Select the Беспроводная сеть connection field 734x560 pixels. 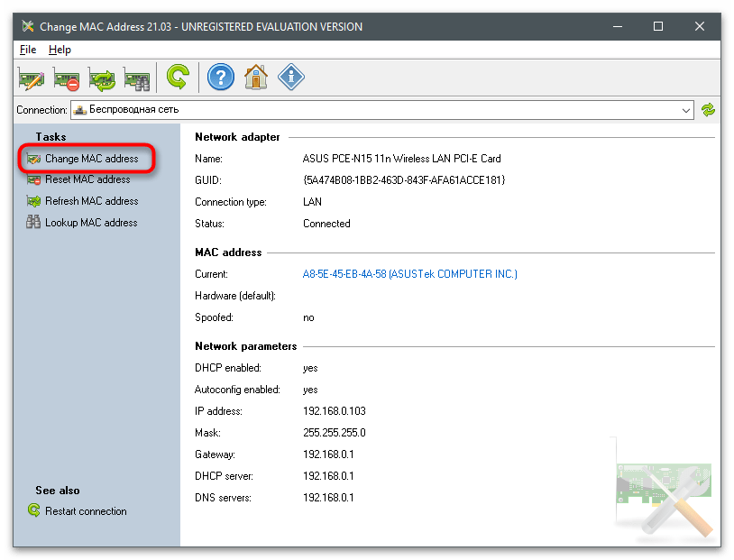click(382, 110)
